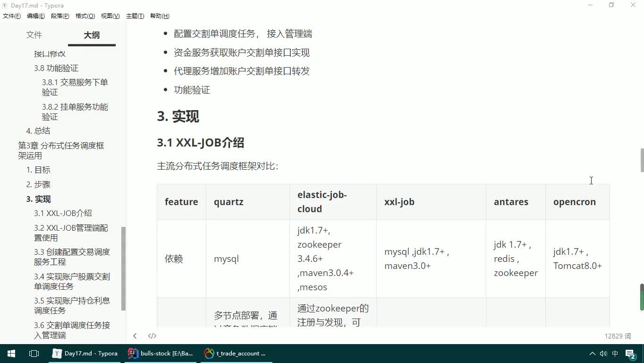Viewport: 644px width, 363px height.
Task: Toggle the 中 input method indicator
Action: click(x=615, y=353)
